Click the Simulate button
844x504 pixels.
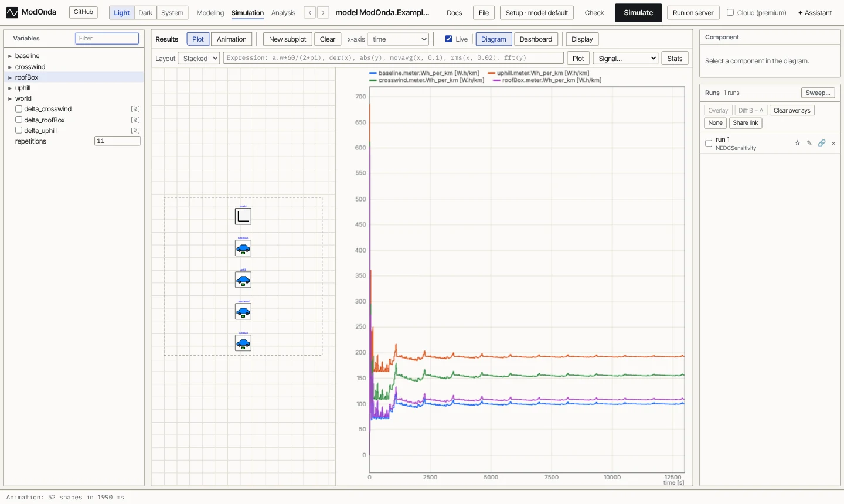[638, 12]
